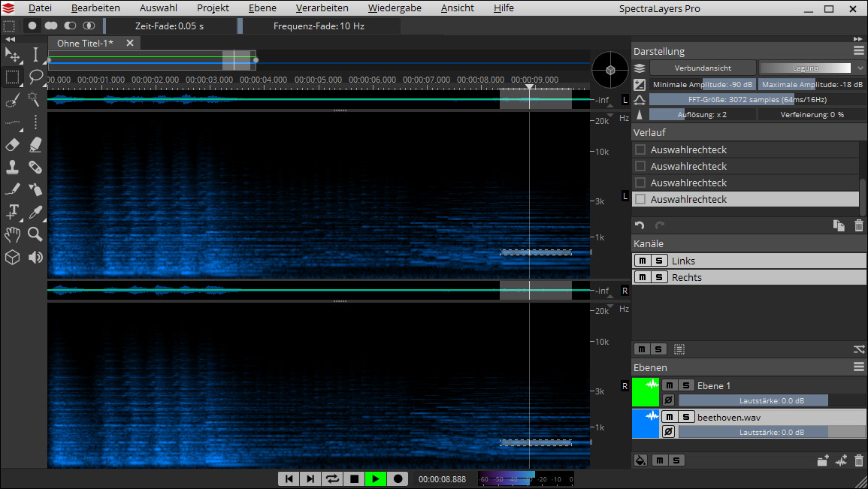
Task: Pick the Eraser tool
Action: point(12,144)
